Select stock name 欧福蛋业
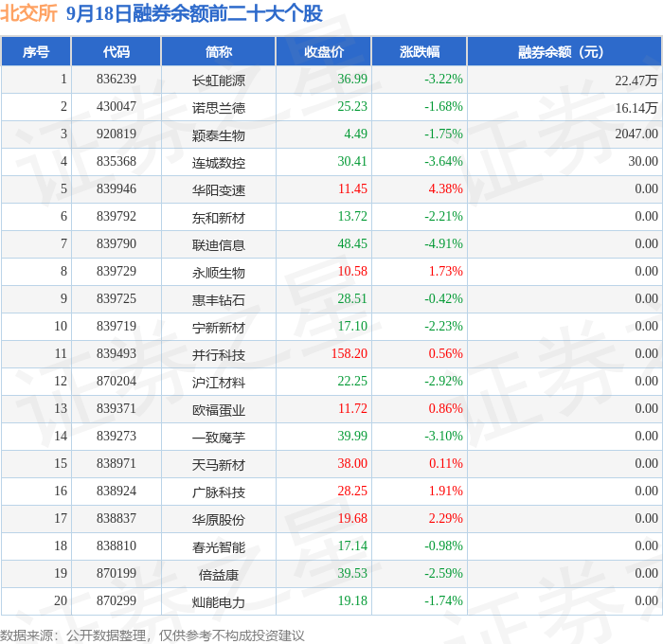This screenshot has height=644, width=663. [219, 410]
